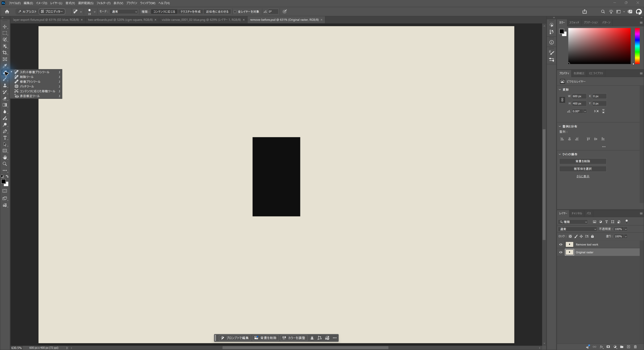The height and width of the screenshot is (350, 644).
Task: Choose パッチツール from flyout
Action: point(37,86)
